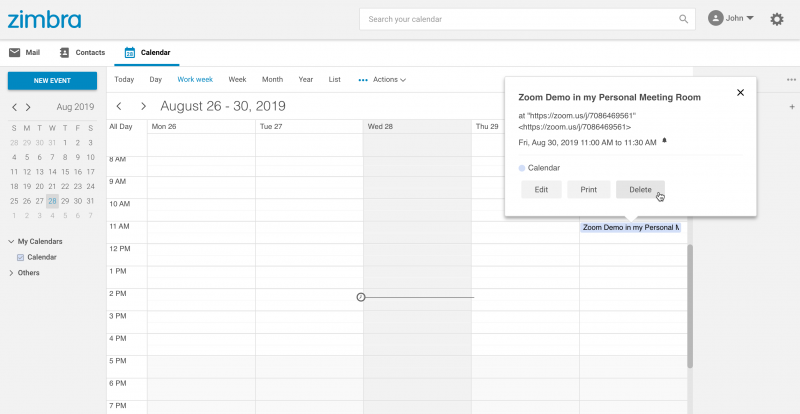Select August 28 in mini calendar
The height and width of the screenshot is (414, 800).
pos(53,201)
